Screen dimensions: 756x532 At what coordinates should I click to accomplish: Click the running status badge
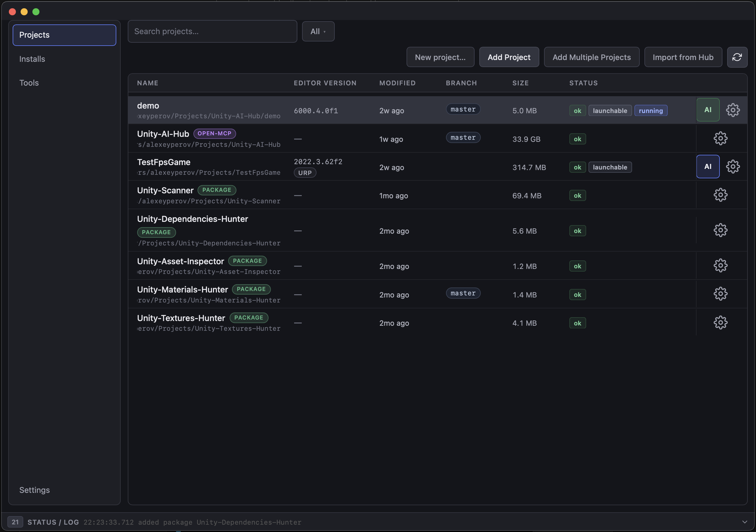[651, 111]
